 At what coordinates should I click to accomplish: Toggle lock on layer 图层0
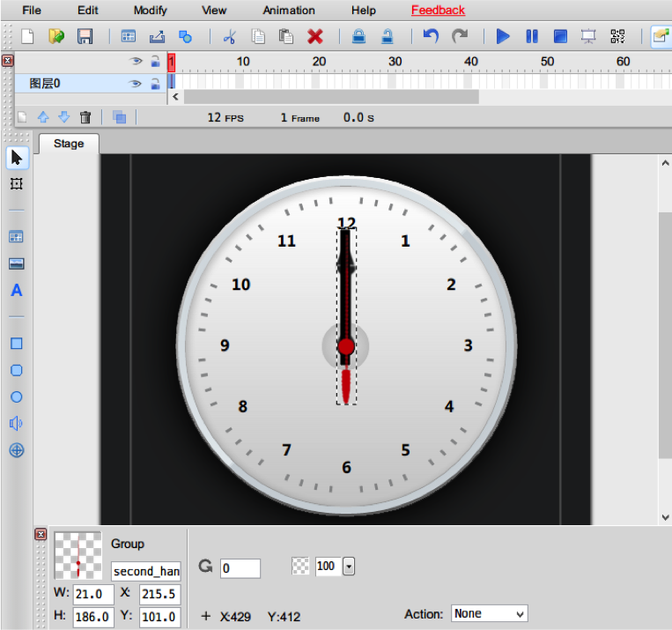tap(155, 84)
